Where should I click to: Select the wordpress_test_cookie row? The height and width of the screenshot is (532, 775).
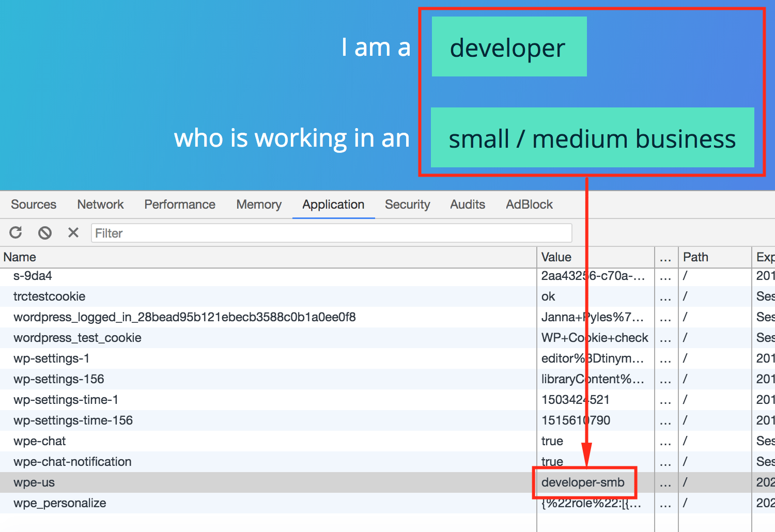78,338
